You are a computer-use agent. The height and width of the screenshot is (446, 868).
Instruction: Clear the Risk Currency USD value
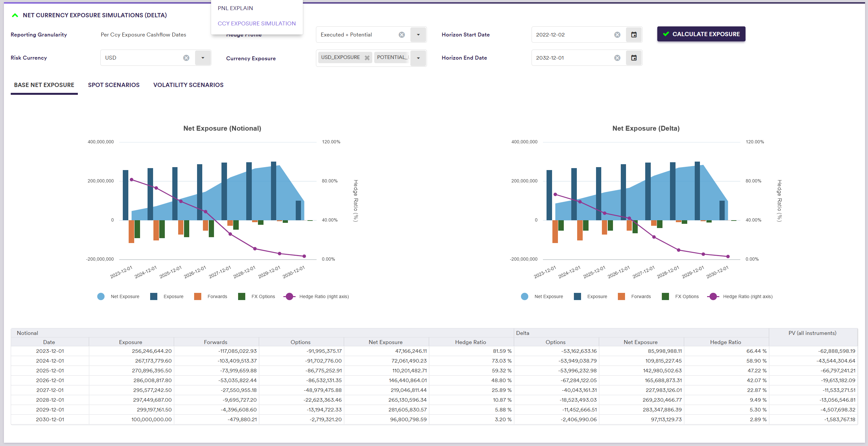click(x=186, y=58)
